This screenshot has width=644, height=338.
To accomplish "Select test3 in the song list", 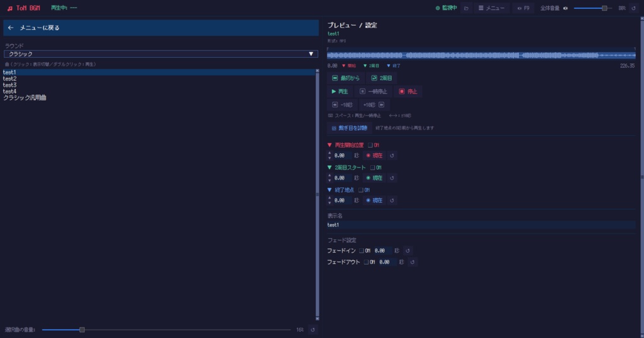I will [x=158, y=85].
